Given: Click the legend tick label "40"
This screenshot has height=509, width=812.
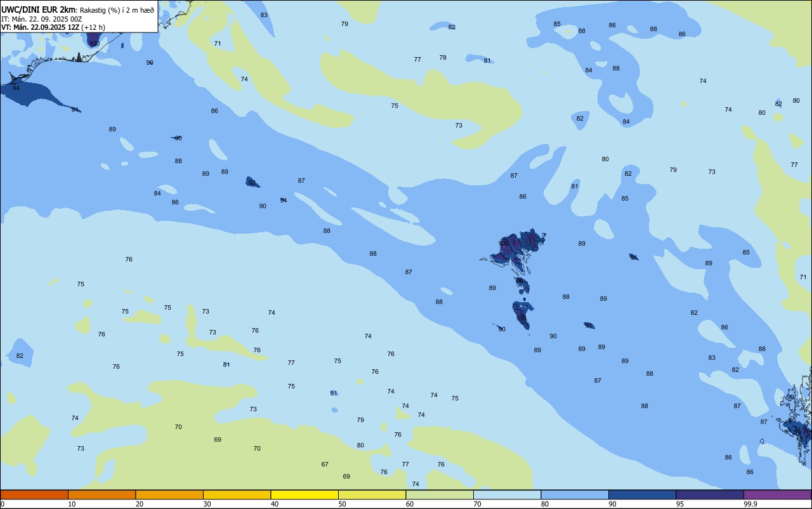Looking at the screenshot, I should click(275, 504).
